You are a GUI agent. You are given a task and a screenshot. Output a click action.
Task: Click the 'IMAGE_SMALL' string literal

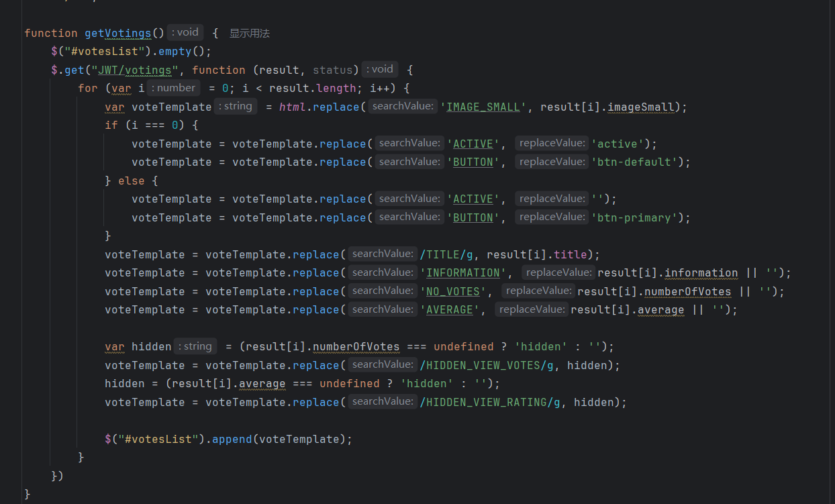click(x=483, y=107)
